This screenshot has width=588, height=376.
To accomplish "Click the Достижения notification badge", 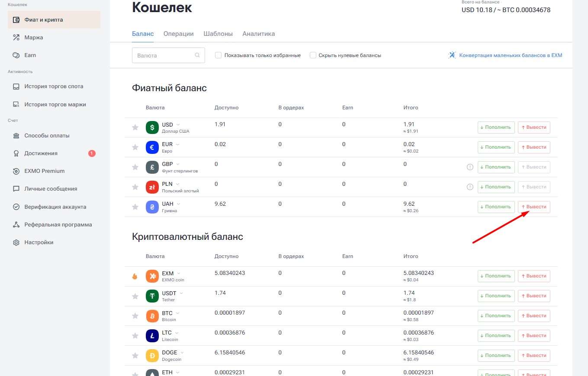I will coord(92,153).
